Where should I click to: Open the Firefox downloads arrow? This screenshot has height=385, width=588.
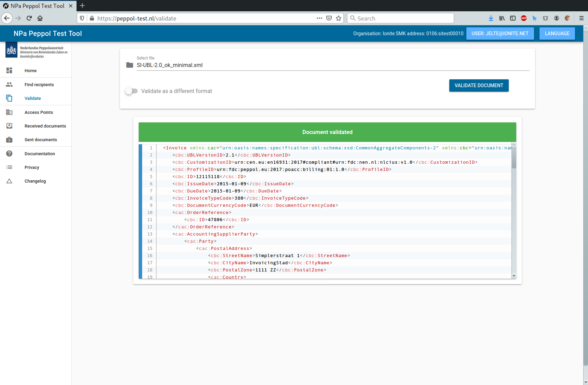click(491, 18)
